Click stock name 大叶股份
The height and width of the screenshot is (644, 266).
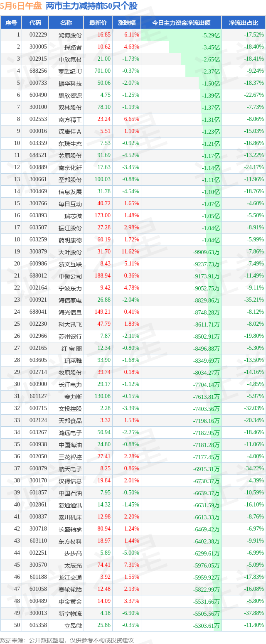click(x=70, y=252)
